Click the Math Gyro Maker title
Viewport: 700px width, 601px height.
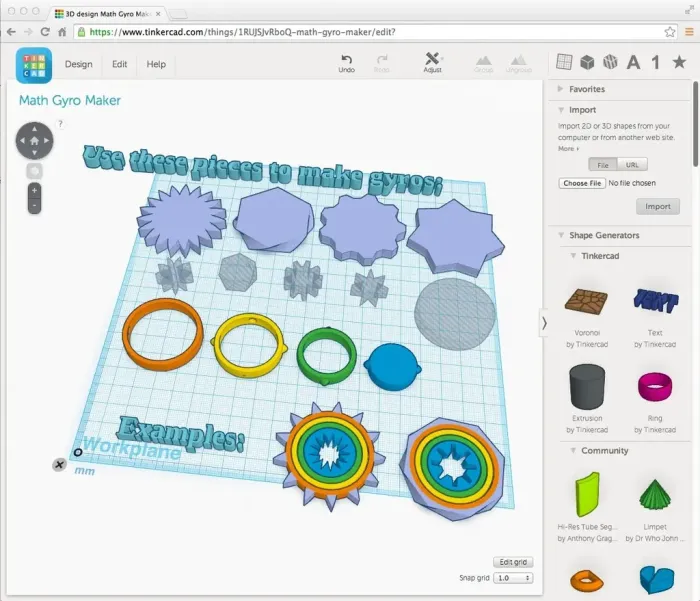click(x=70, y=100)
